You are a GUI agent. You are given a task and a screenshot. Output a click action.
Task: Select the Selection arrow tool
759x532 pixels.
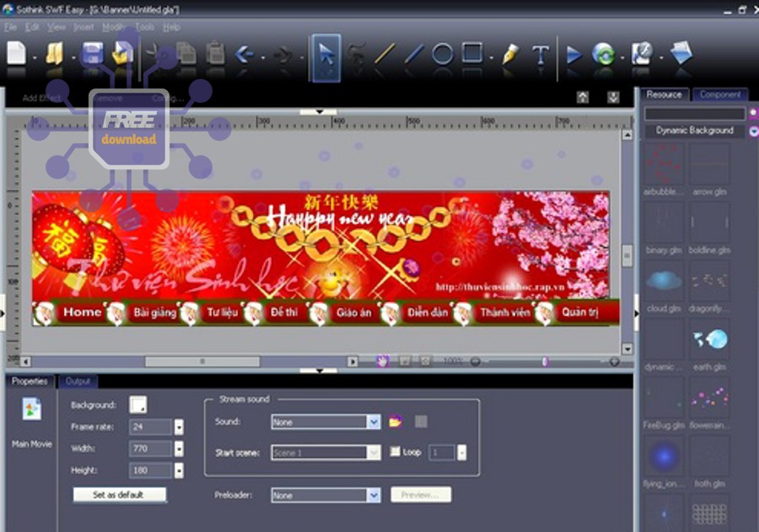(326, 57)
